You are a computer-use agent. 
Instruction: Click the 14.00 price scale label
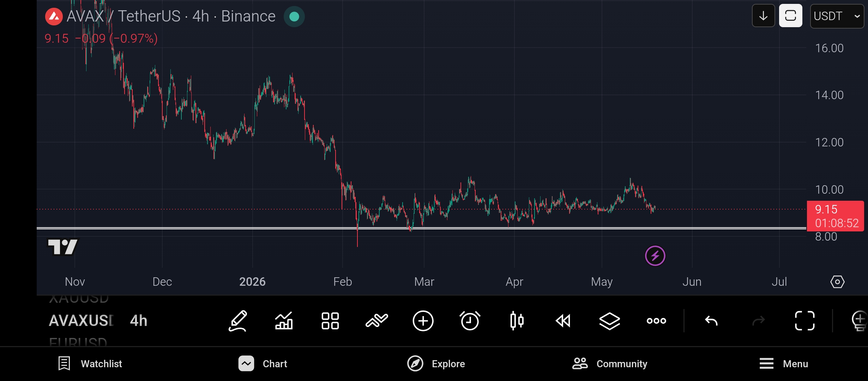point(829,95)
